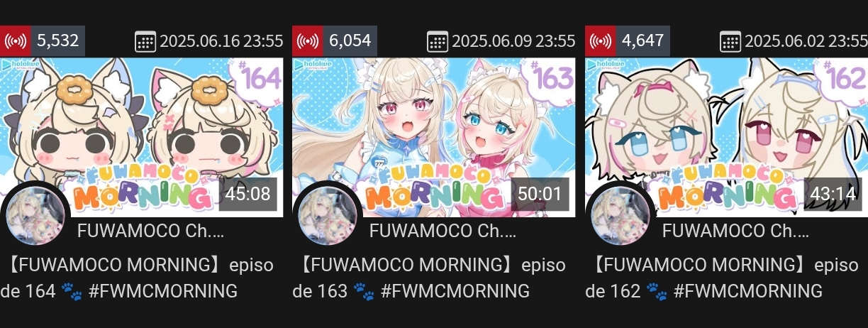Click live viewers icon on episode 164

click(15, 41)
